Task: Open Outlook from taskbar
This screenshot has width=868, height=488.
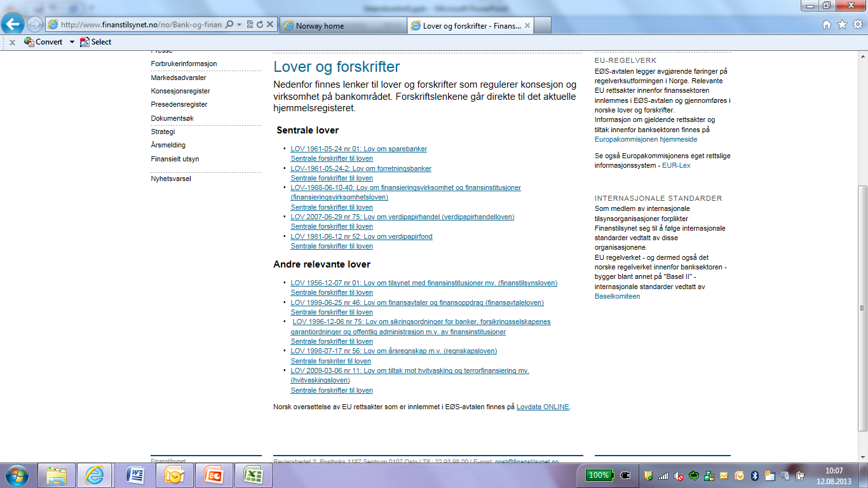Action: 174,475
